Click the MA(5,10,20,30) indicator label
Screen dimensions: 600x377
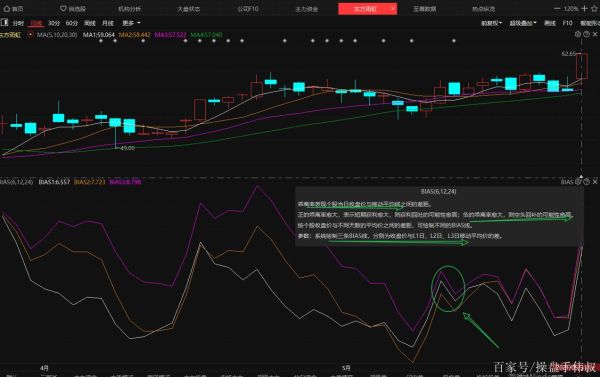click(x=57, y=35)
